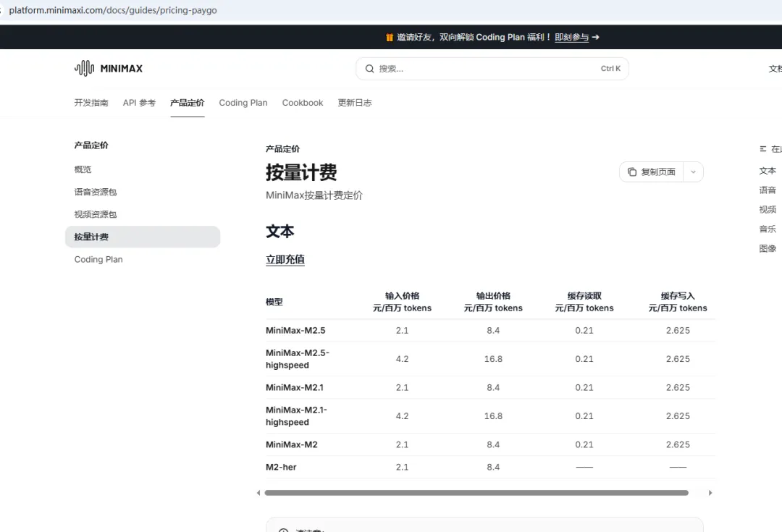
Task: Click the 8.4 output price for M2-her
Action: tap(493, 467)
